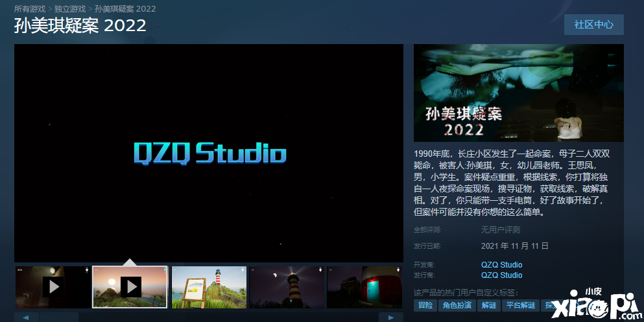Select the red building teal door thumbnail
The height and width of the screenshot is (322, 644).
[x=364, y=287]
